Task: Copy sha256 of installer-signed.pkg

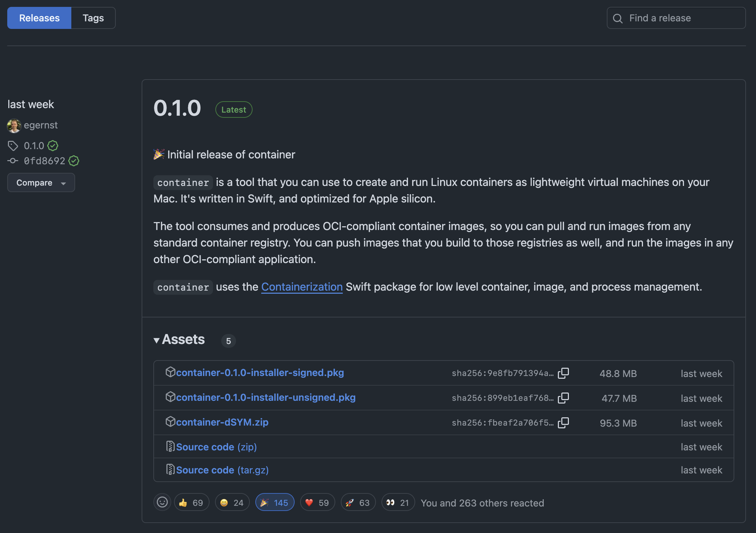Action: tap(563, 373)
